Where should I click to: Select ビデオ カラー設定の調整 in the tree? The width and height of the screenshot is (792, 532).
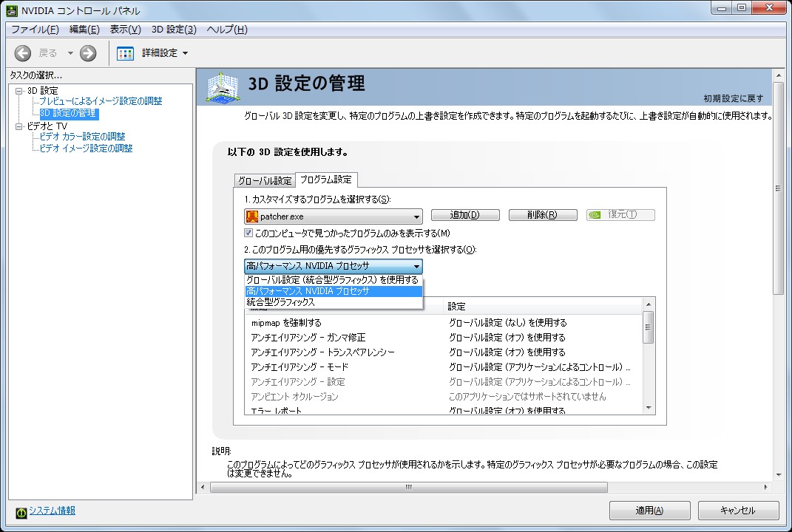coord(82,136)
